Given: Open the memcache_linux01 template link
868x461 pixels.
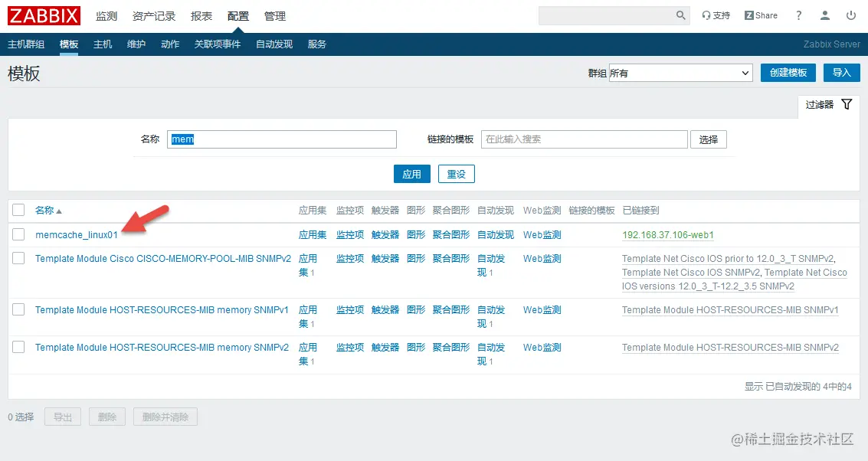Looking at the screenshot, I should click(77, 234).
